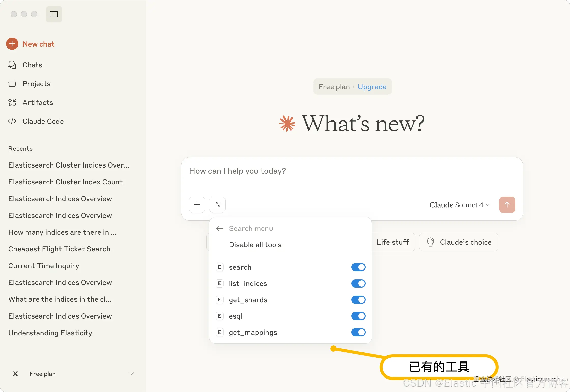This screenshot has height=392, width=570.
Task: Click the tools settings sliders icon
Action: [x=217, y=205]
